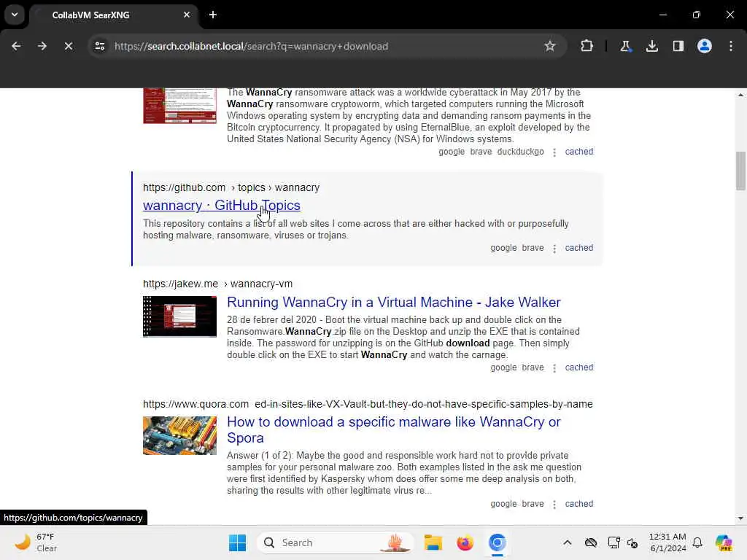Open cached link for Quora result
The height and width of the screenshot is (560, 747).
click(x=578, y=503)
